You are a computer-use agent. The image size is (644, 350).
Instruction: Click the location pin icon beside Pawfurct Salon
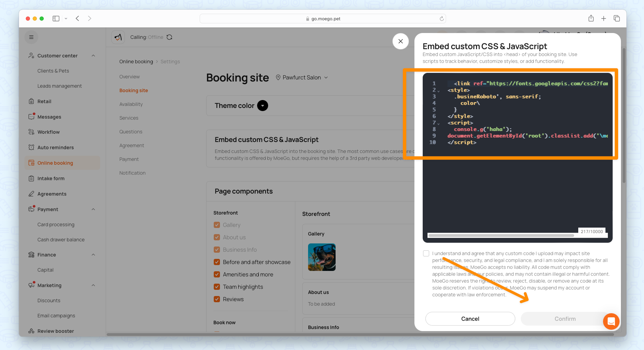(x=278, y=78)
